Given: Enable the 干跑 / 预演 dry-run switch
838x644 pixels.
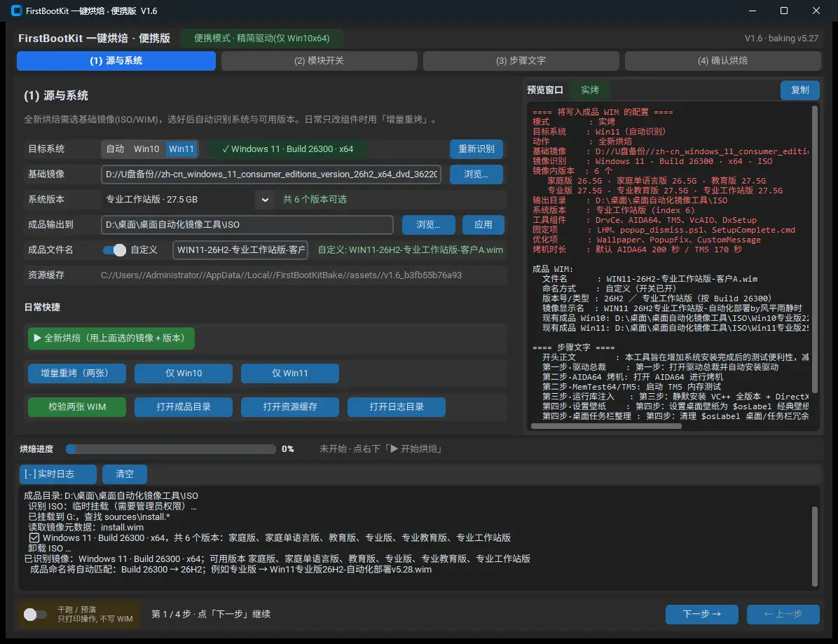Looking at the screenshot, I should (35, 614).
